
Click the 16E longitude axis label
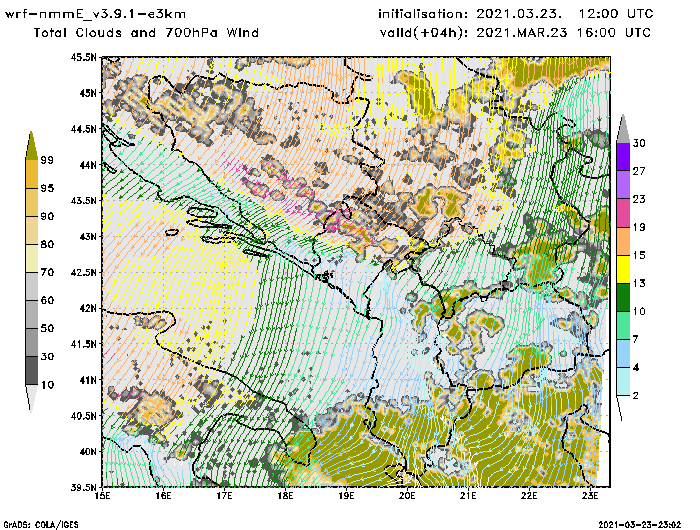pos(163,495)
